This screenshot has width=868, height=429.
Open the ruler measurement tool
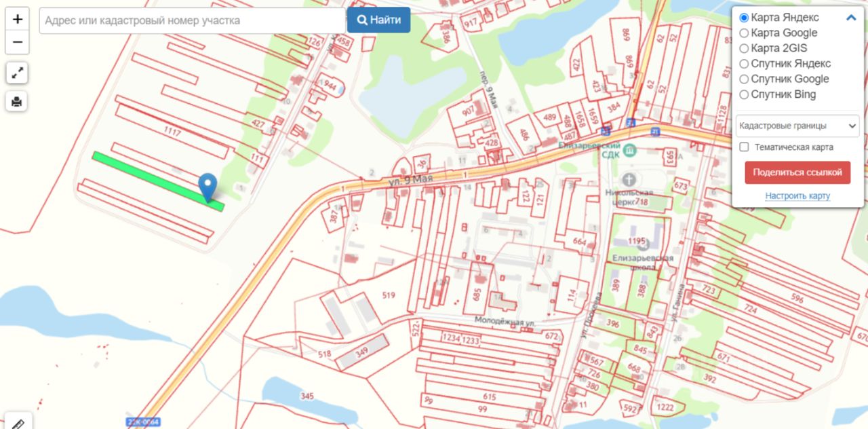18,422
